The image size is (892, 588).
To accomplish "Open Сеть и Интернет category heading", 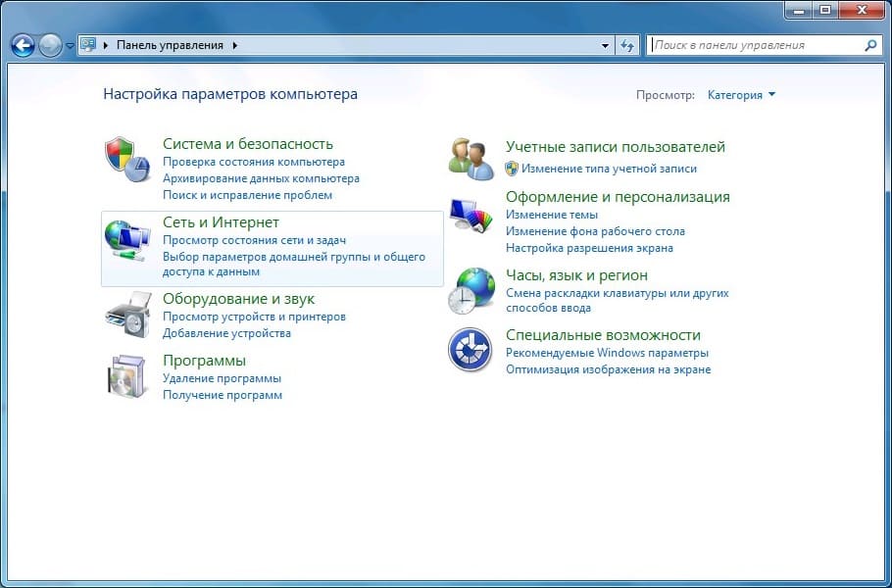I will tap(221, 222).
